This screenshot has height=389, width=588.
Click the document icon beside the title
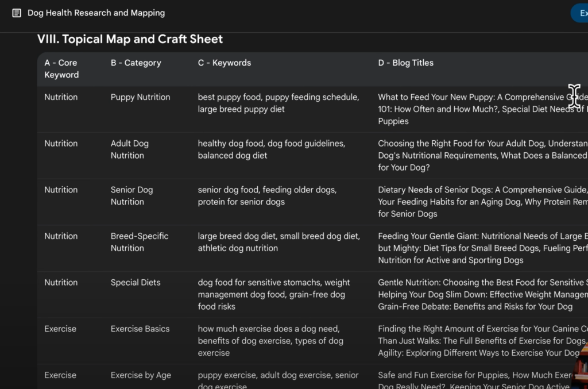tap(17, 13)
